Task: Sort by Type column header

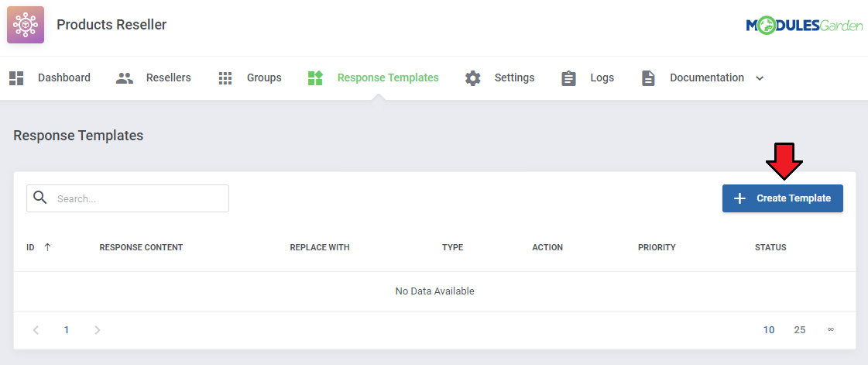Action: 453,247
